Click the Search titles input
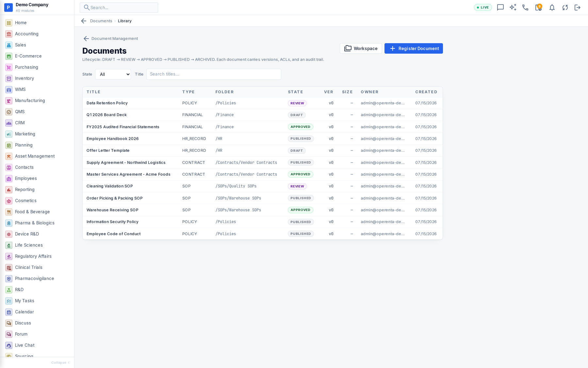The height and width of the screenshot is (368, 588). pos(214,74)
